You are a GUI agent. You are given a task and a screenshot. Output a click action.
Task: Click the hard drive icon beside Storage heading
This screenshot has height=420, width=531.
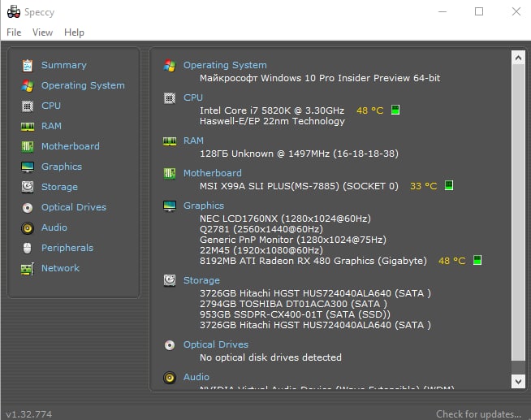170,280
